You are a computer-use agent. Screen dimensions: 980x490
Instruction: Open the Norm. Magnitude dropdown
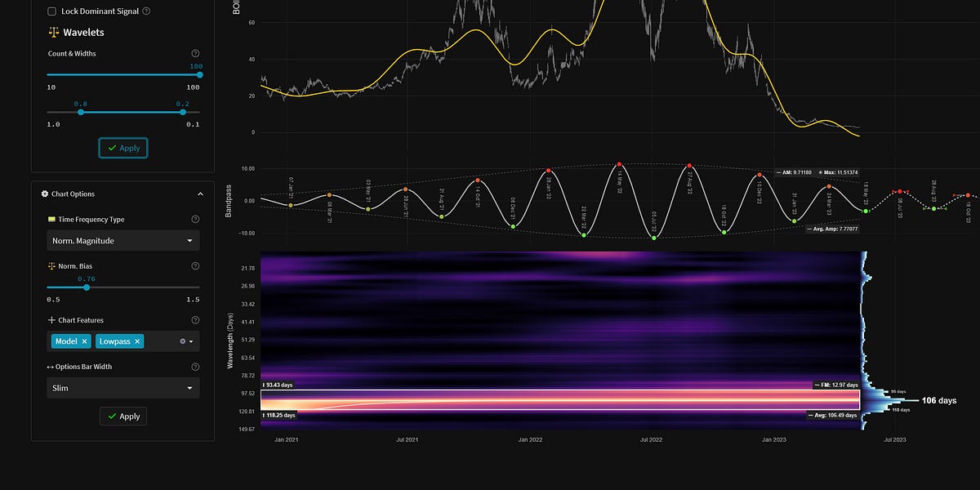[122, 241]
